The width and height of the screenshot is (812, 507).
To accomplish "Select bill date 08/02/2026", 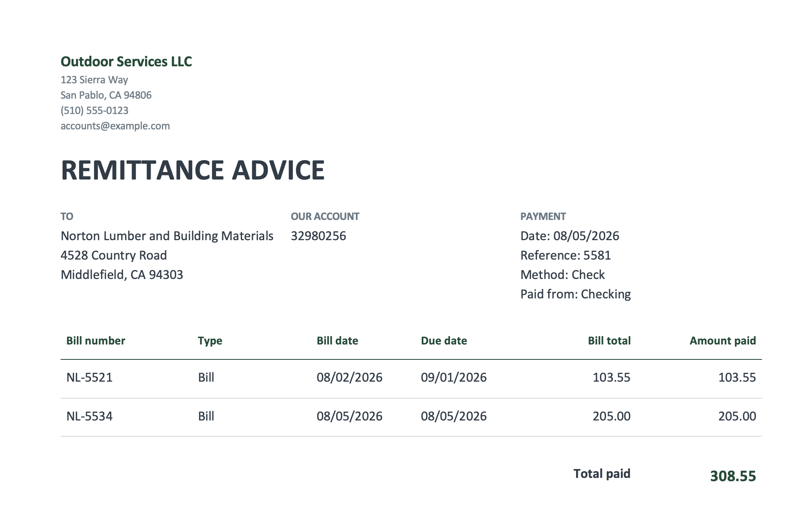I will tap(349, 377).
